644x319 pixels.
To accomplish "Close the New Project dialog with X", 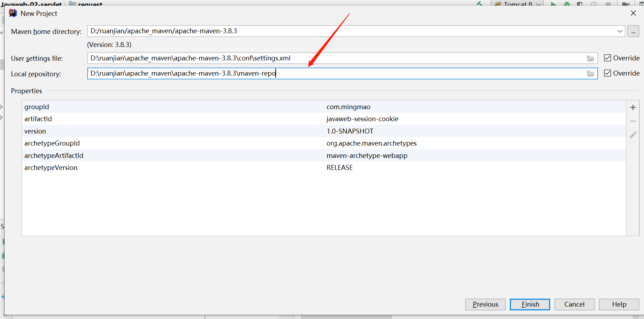I will pyautogui.click(x=633, y=13).
